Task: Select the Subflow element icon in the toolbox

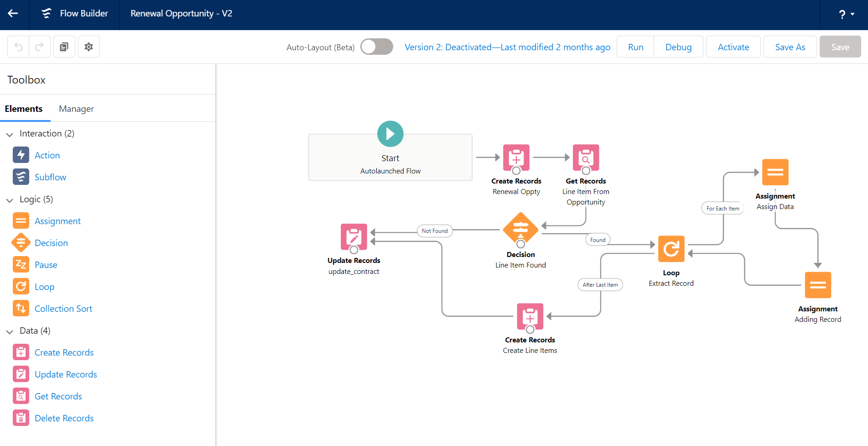Action: 21,177
